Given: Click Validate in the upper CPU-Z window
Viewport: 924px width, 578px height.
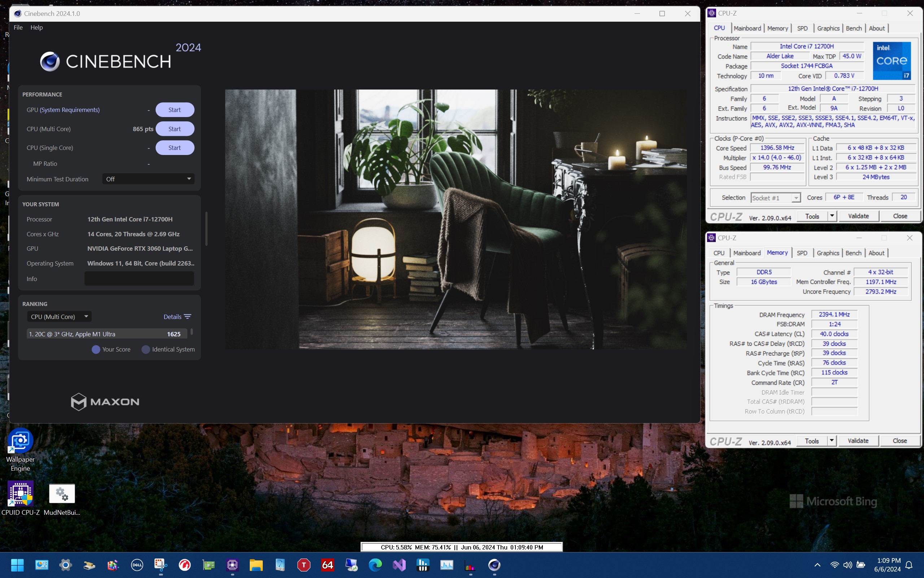Looking at the screenshot, I should [x=858, y=216].
